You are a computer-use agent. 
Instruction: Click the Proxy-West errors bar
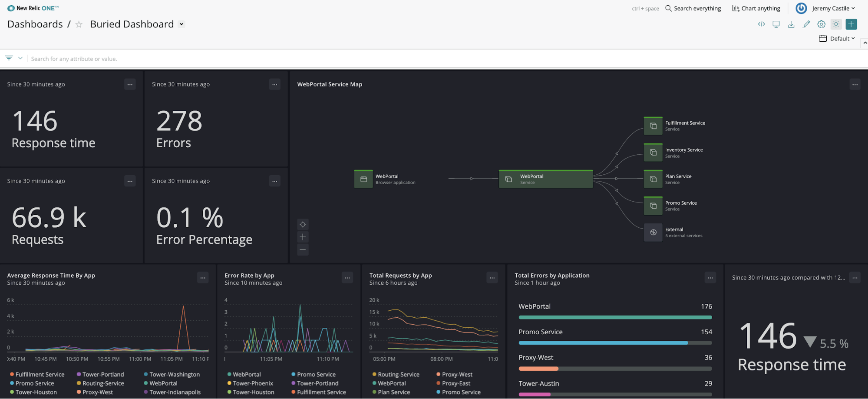(615, 369)
